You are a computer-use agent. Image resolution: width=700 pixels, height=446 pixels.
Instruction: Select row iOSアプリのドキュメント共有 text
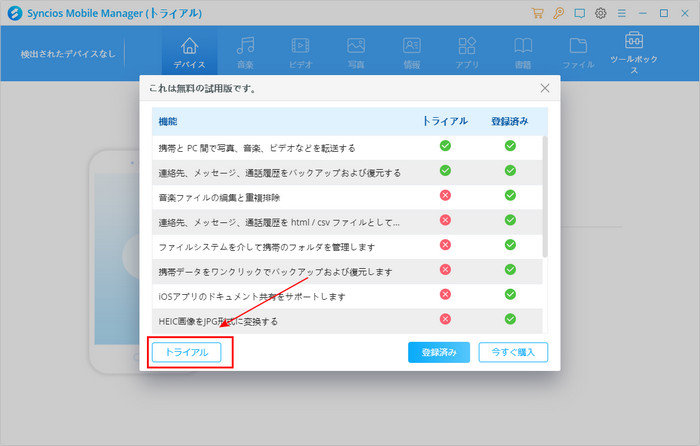pos(252,297)
